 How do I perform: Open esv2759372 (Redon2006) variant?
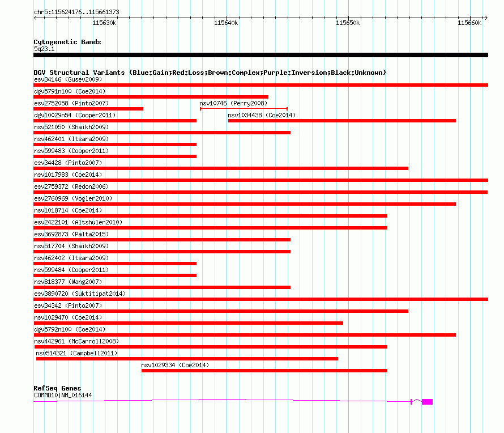pos(71,186)
